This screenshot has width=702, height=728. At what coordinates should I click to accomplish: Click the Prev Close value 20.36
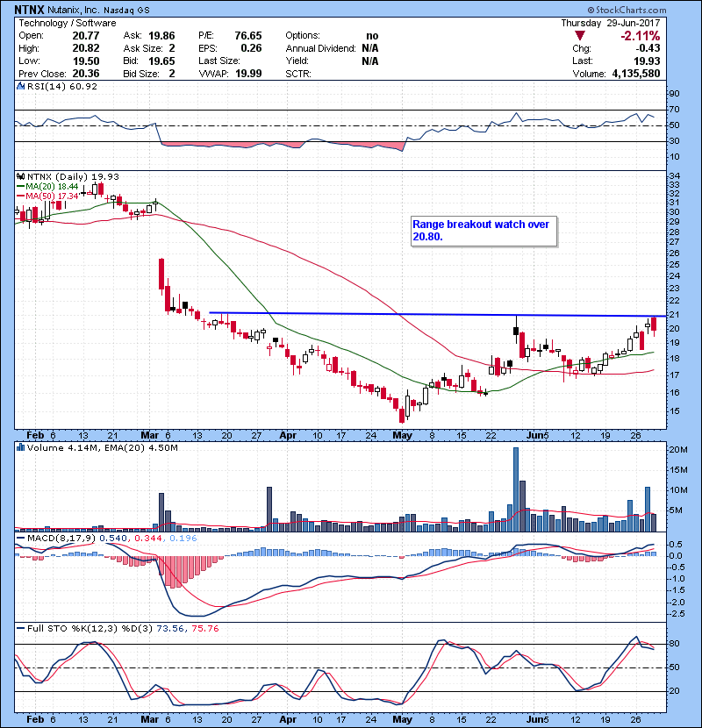(86, 74)
